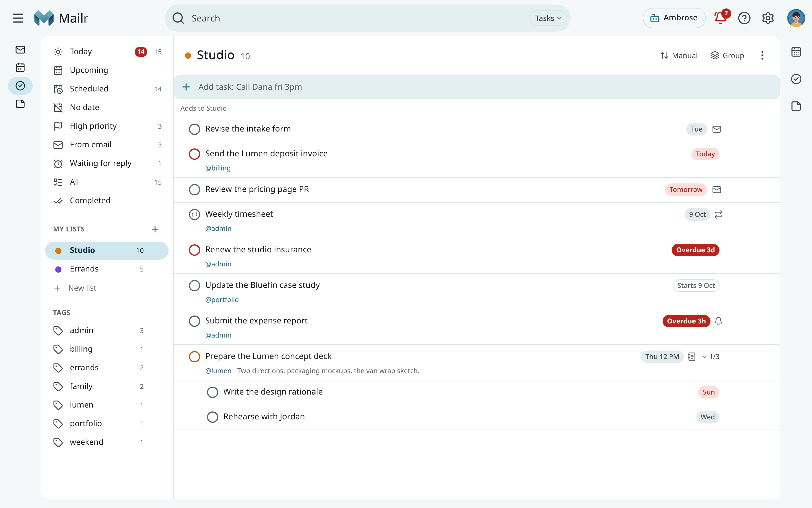Viewport: 812px width, 508px height.
Task: Follow the @portfolio tag link
Action: pyautogui.click(x=222, y=300)
